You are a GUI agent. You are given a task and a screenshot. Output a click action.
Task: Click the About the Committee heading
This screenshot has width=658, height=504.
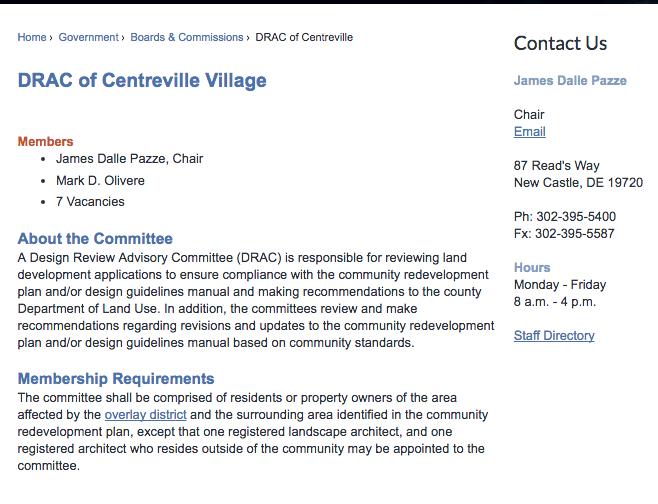(95, 239)
